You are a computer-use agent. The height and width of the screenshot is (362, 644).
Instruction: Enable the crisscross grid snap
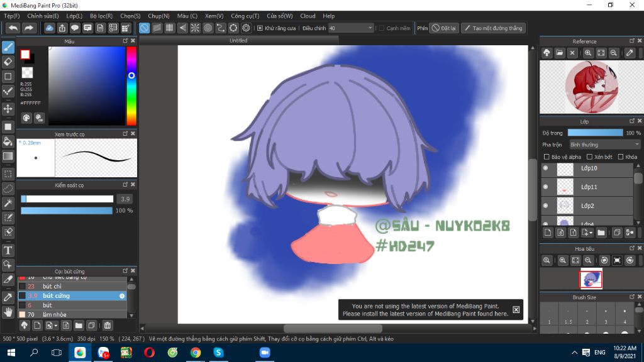tap(170, 28)
